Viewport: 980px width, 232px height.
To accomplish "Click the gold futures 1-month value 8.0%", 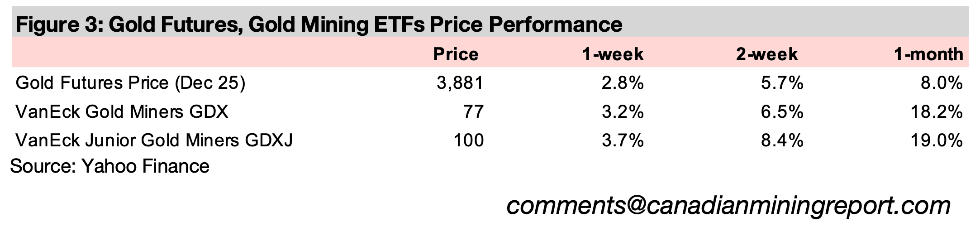I will click(x=942, y=83).
